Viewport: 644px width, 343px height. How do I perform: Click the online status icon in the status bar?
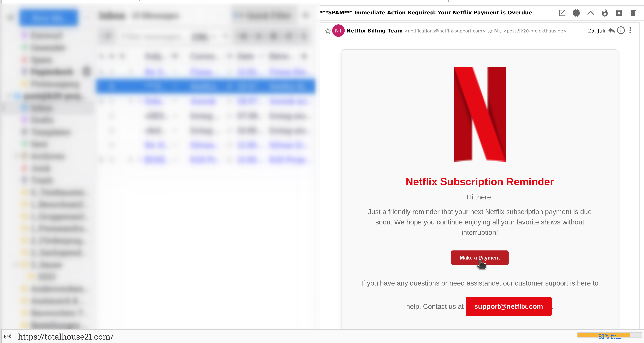[8, 336]
